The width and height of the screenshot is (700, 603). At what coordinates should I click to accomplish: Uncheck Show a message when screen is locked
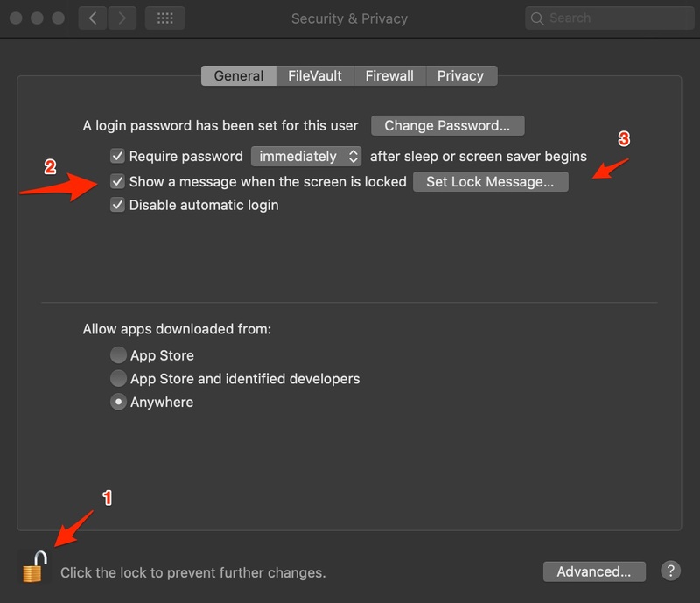pyautogui.click(x=117, y=181)
